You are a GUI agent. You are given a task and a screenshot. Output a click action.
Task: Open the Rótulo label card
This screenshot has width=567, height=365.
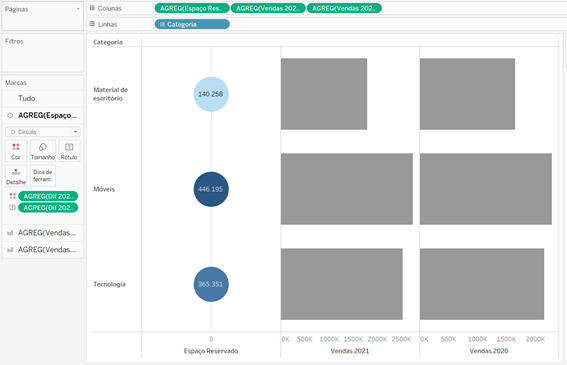[x=69, y=151]
